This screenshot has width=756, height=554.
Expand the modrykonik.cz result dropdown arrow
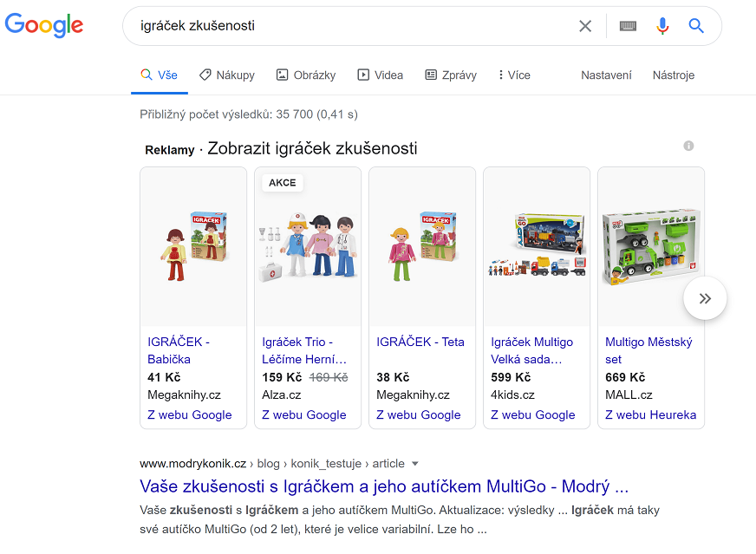point(415,464)
